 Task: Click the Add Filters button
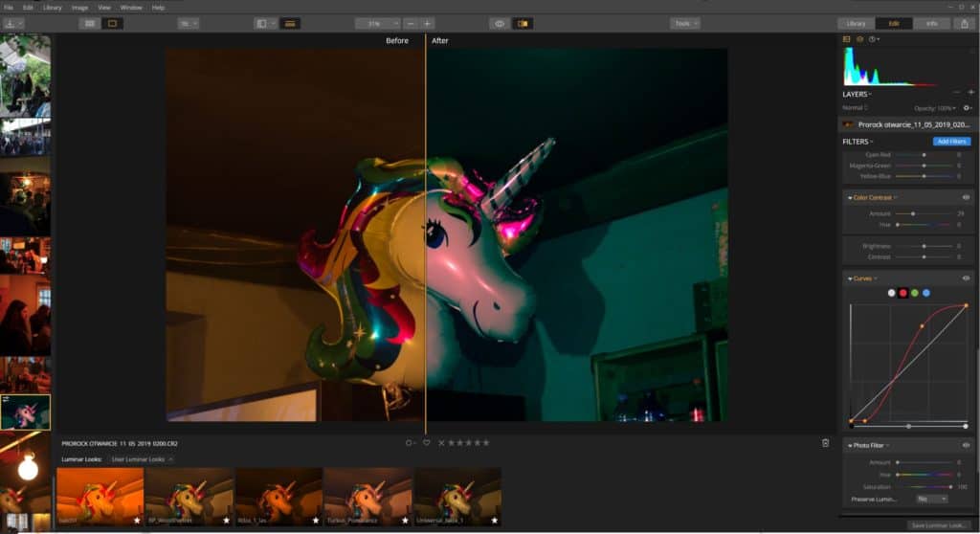point(952,142)
